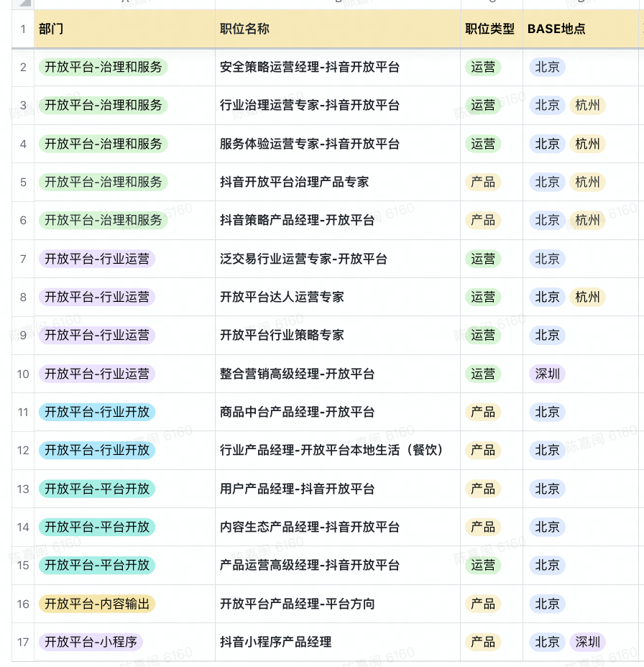Click 整合营销高级经理-开放平台 cell

pos(338,374)
